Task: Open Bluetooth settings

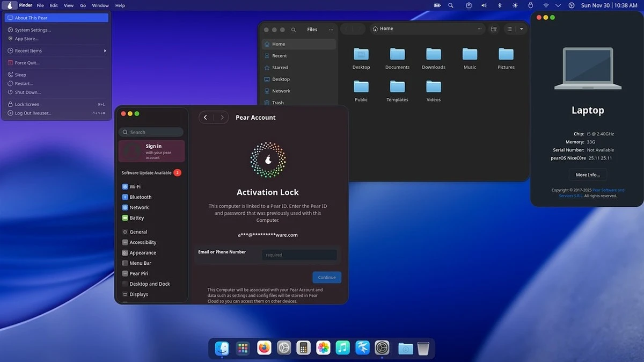Action: (x=139, y=197)
